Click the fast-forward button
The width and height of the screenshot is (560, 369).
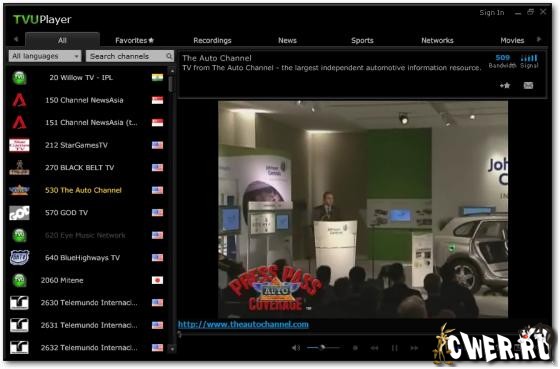tap(414, 348)
